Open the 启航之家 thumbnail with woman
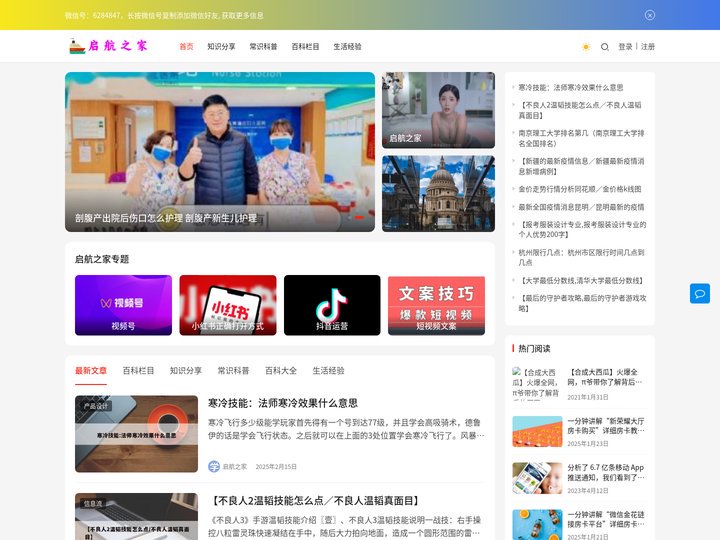The image size is (720, 540). pyautogui.click(x=438, y=110)
